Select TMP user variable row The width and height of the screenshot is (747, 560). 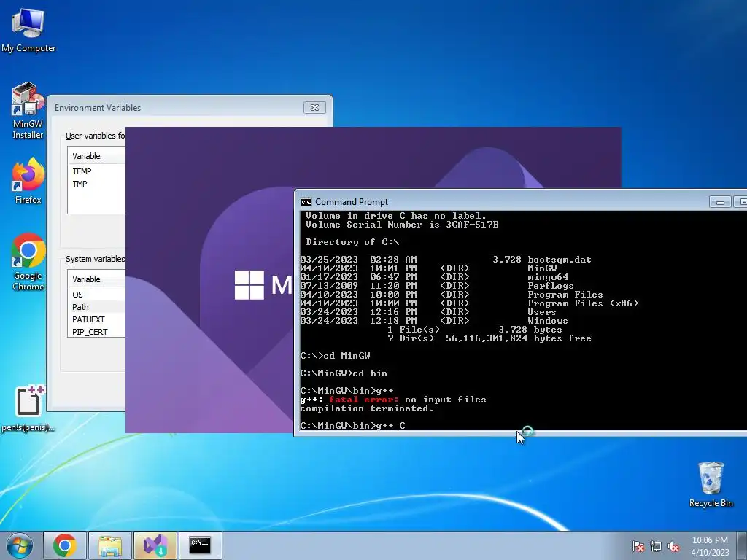tap(97, 184)
